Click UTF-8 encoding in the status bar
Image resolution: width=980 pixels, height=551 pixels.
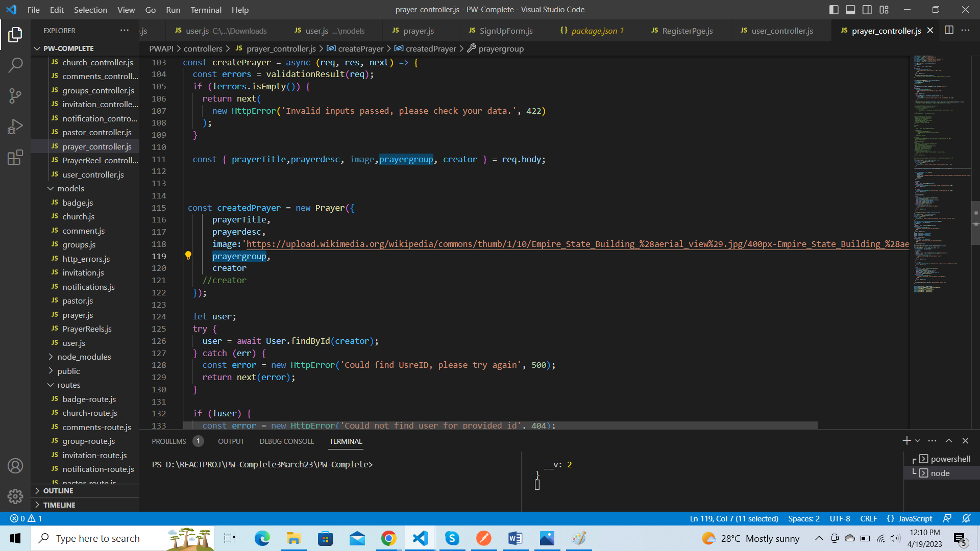840,518
